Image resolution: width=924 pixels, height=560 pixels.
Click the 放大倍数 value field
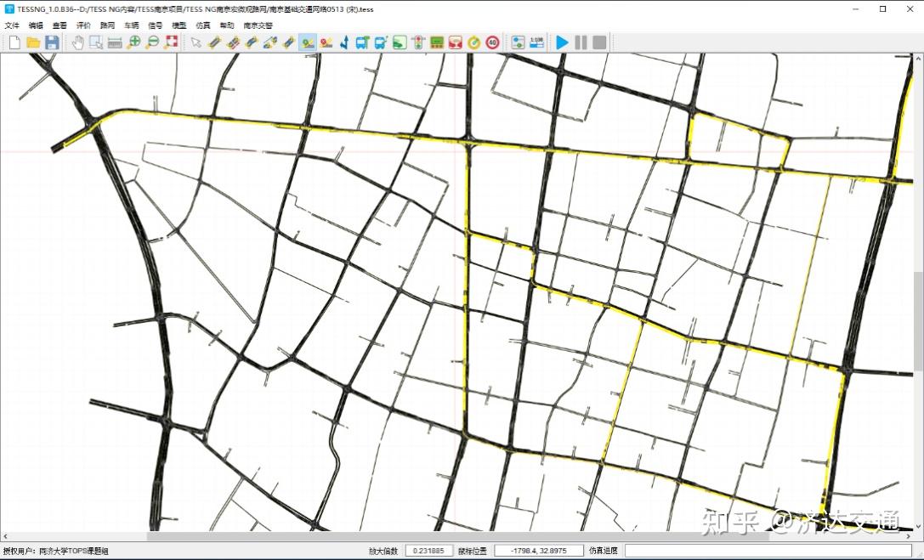(428, 551)
